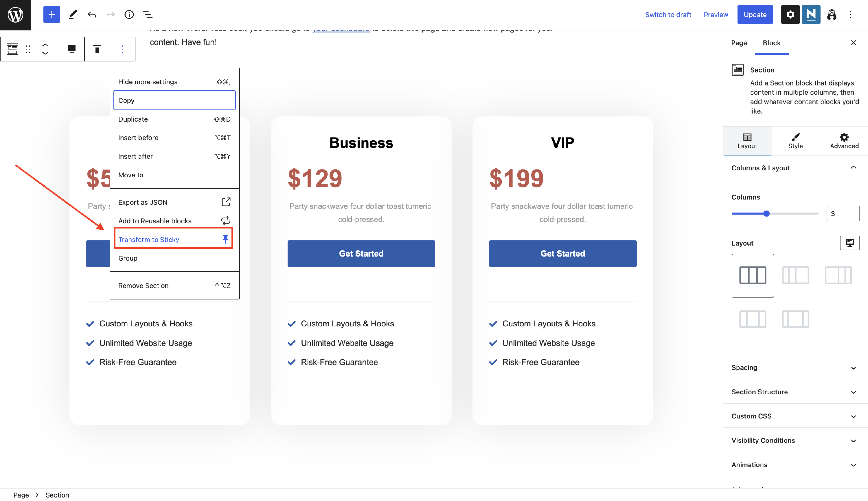
Task: Expand the Visibility Conditions panel
Action: click(x=794, y=440)
